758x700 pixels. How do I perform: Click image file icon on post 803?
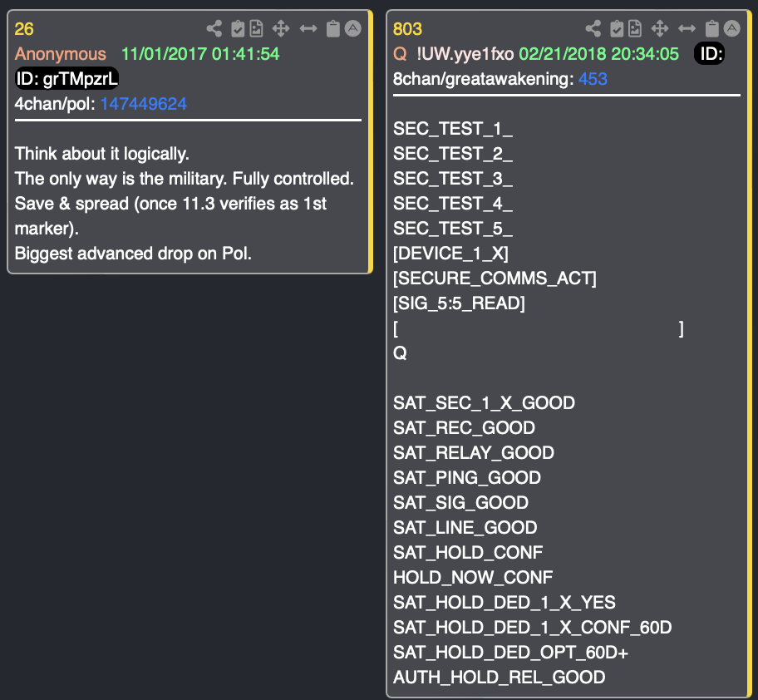click(x=635, y=28)
